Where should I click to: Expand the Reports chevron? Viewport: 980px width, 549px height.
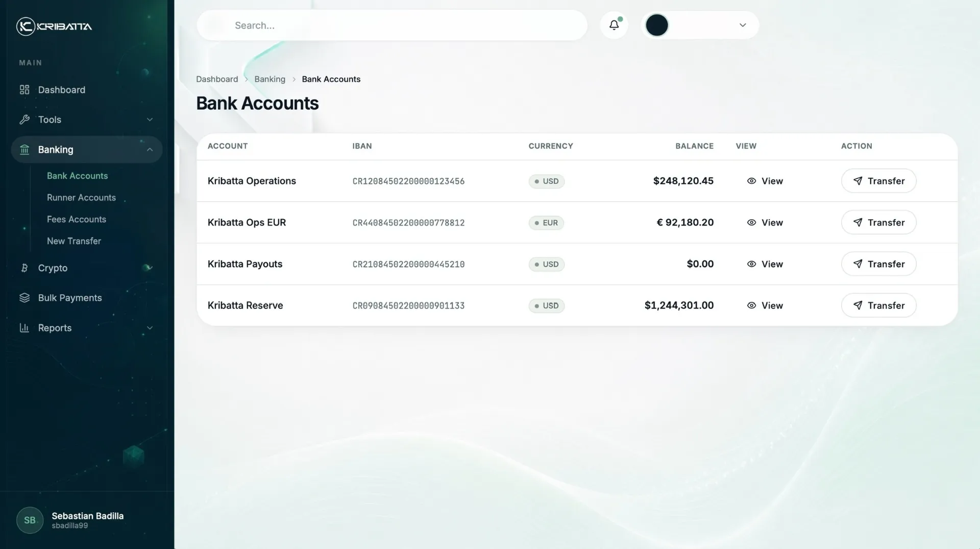pyautogui.click(x=150, y=328)
